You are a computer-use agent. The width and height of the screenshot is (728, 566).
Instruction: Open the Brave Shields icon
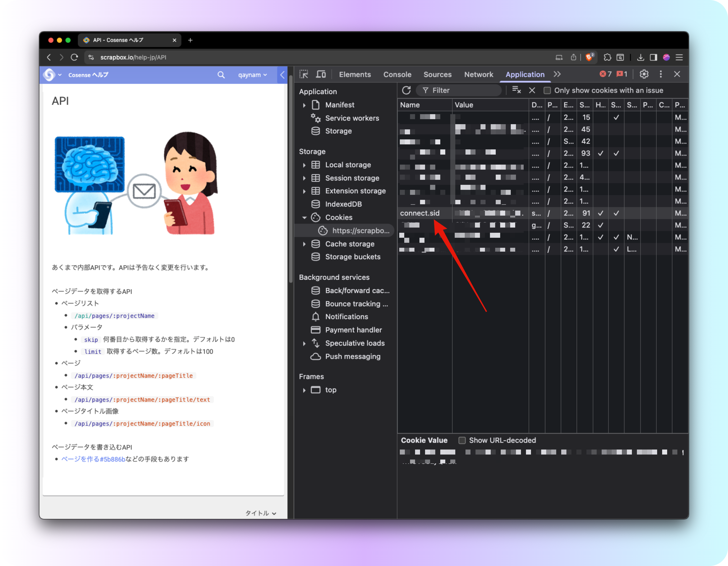(589, 57)
